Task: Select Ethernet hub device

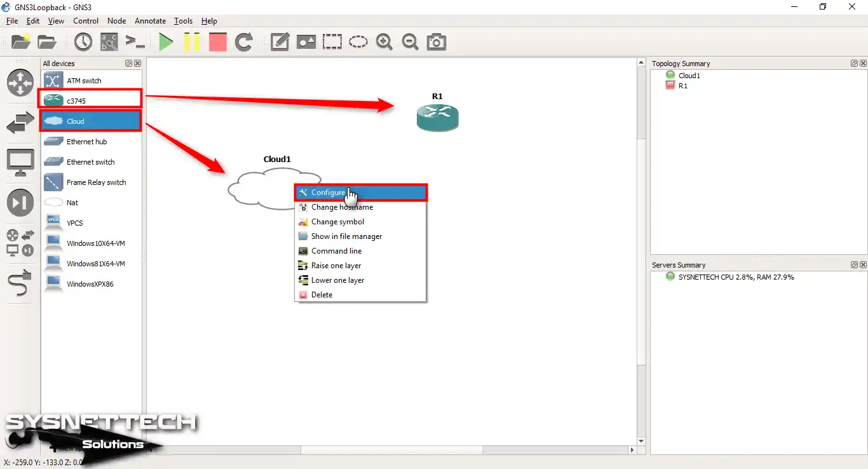Action: [x=91, y=141]
